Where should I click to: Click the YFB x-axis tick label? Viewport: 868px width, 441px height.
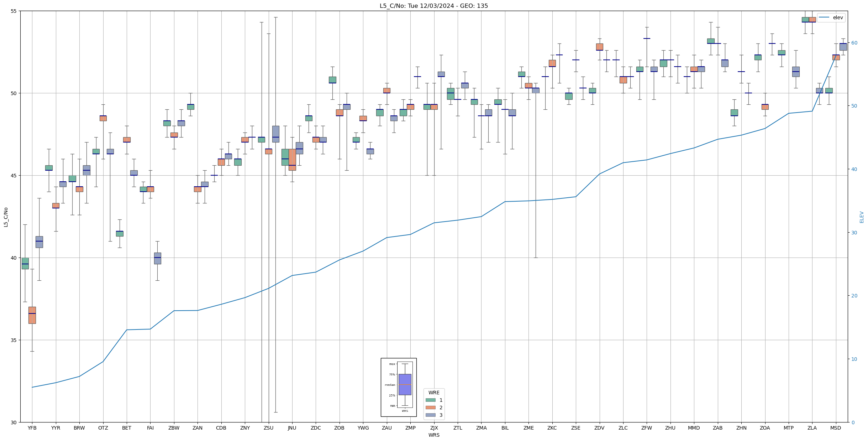[x=32, y=428]
